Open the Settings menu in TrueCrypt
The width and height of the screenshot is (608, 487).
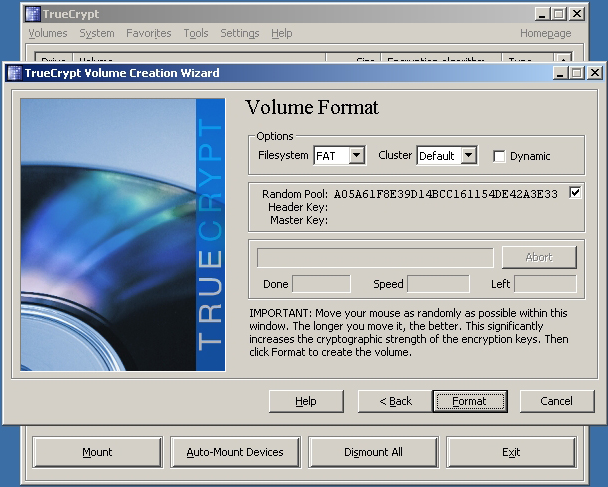[240, 33]
